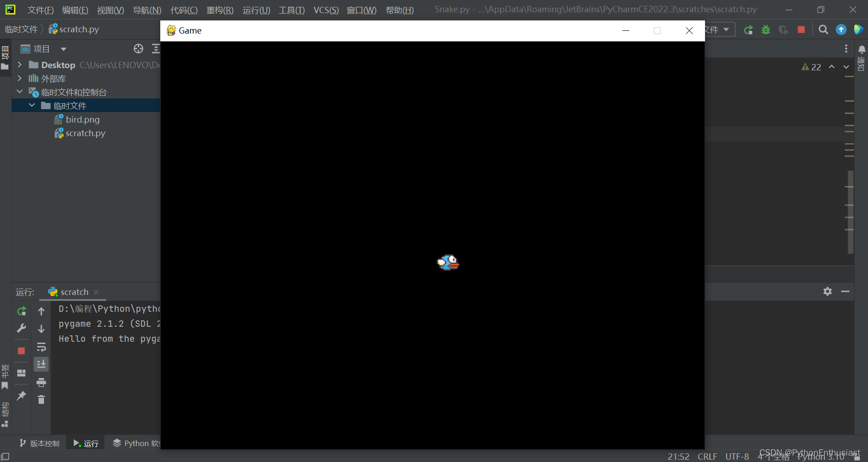Clear console with trash icon
The height and width of the screenshot is (462, 868).
[x=41, y=400]
